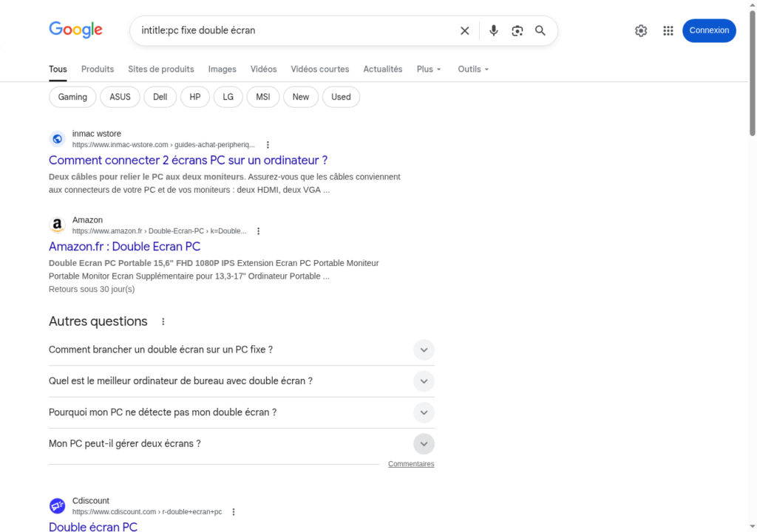Open "Comment connecter 2 écrans PC" result link
Viewport: 757px width, 532px height.
pyautogui.click(x=188, y=160)
